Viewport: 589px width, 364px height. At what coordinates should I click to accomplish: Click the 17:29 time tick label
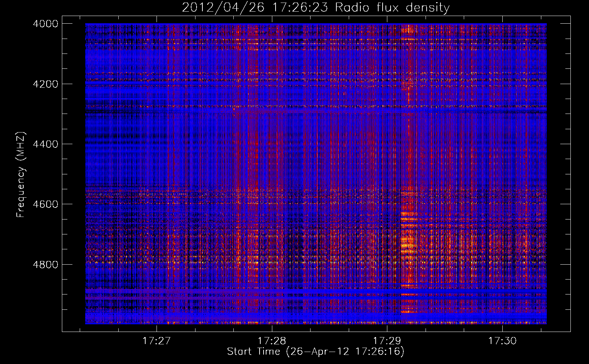(387, 341)
